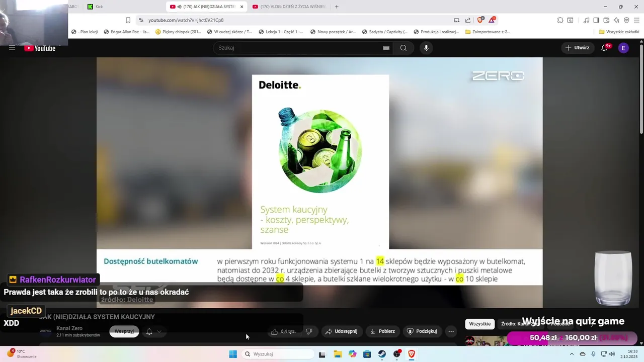Go to the YouTube home logo
Viewport: 644px width, 362px height.
point(40,48)
